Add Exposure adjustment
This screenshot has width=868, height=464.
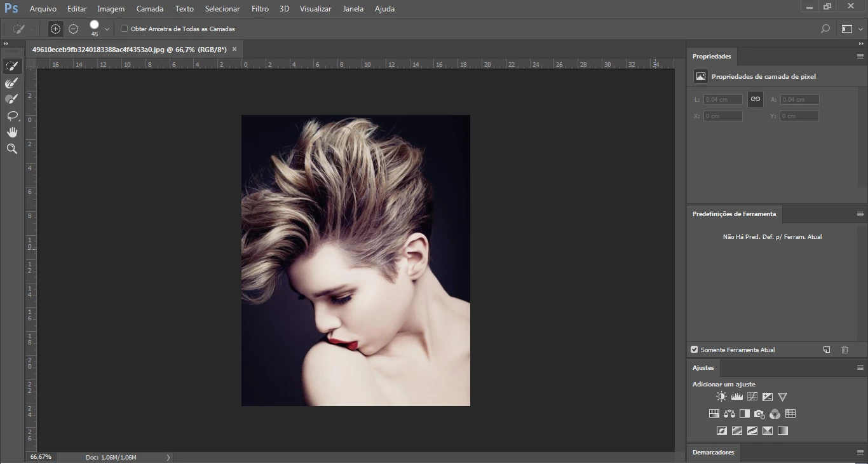[768, 397]
